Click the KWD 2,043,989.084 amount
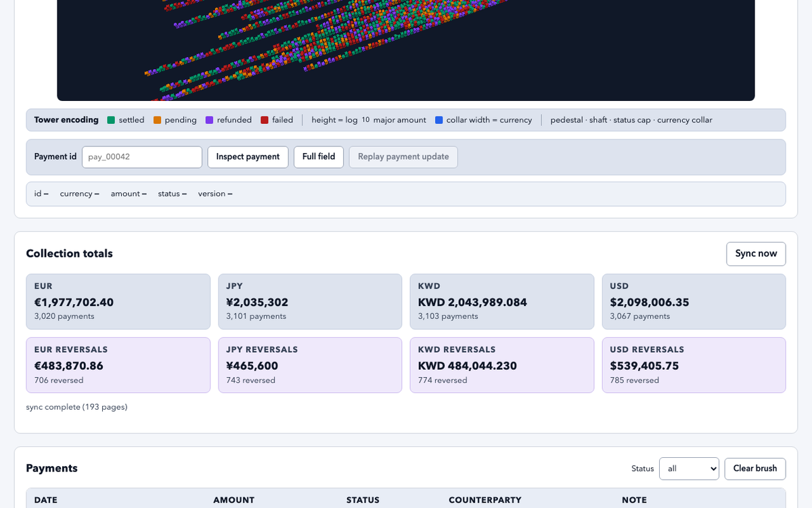Screen dimensions: 812x508 tap(472, 302)
